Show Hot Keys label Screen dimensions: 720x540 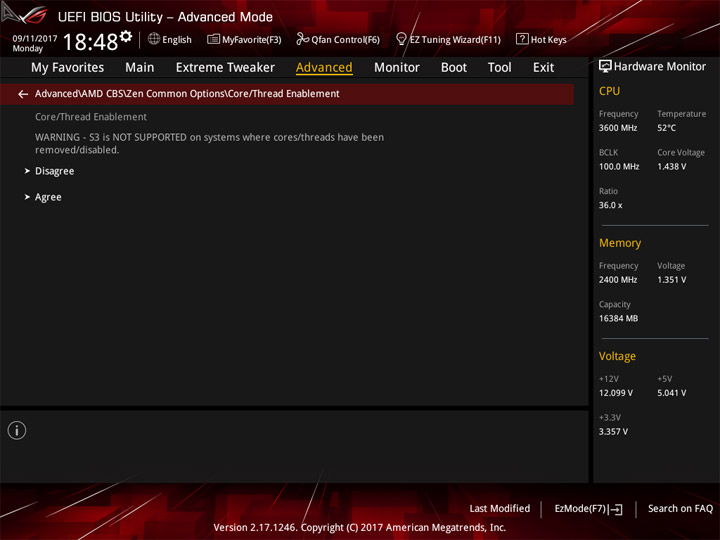tap(549, 40)
